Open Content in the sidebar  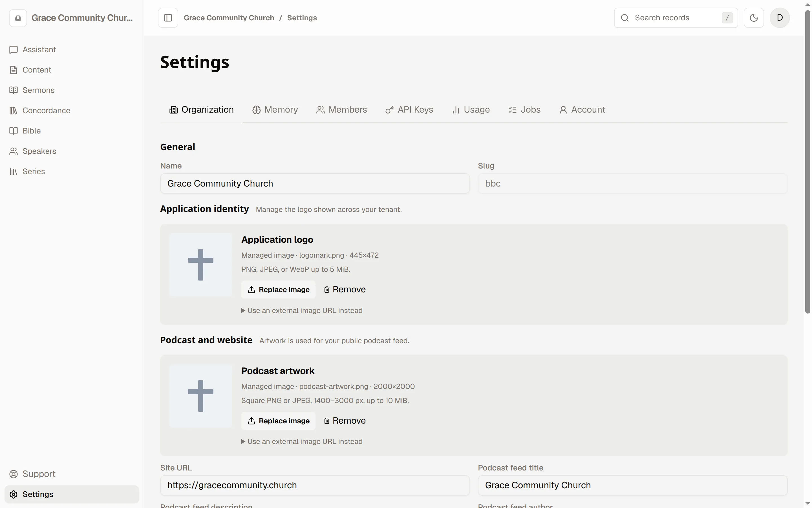click(x=71, y=70)
